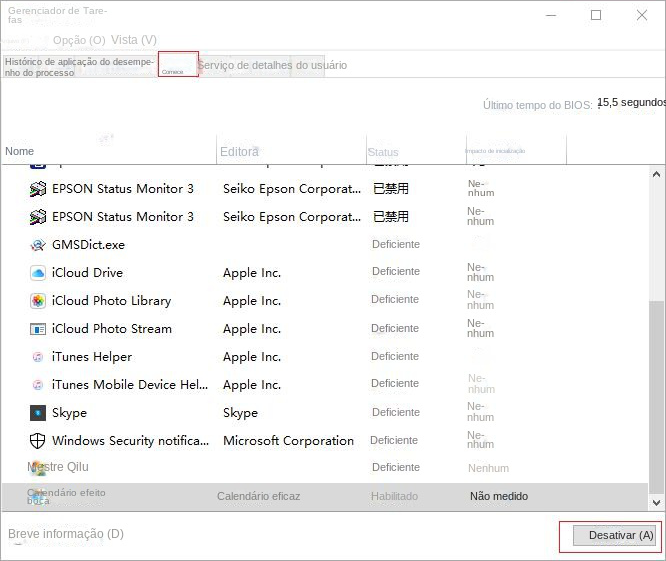Click Breve informação (D) link

point(66,534)
